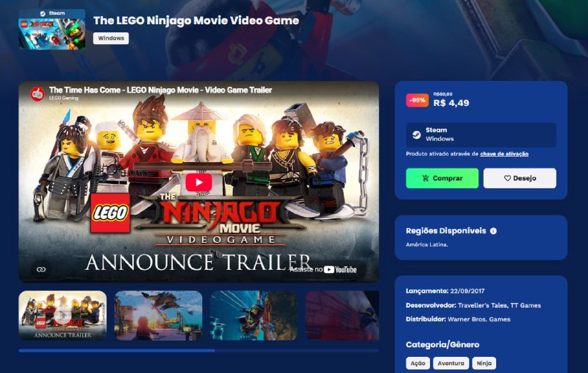Open the third screenshot thumbnail with blue ninja
The height and width of the screenshot is (373, 588).
(254, 315)
